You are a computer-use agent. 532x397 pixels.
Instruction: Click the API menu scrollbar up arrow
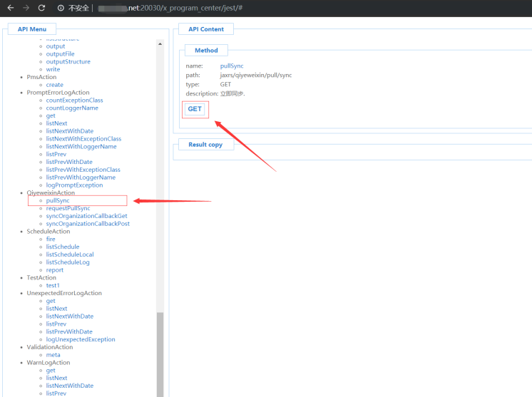point(160,43)
